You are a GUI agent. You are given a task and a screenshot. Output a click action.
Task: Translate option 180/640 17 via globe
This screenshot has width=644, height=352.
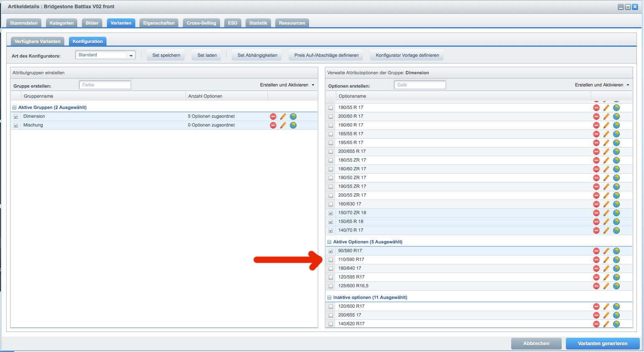pos(616,268)
